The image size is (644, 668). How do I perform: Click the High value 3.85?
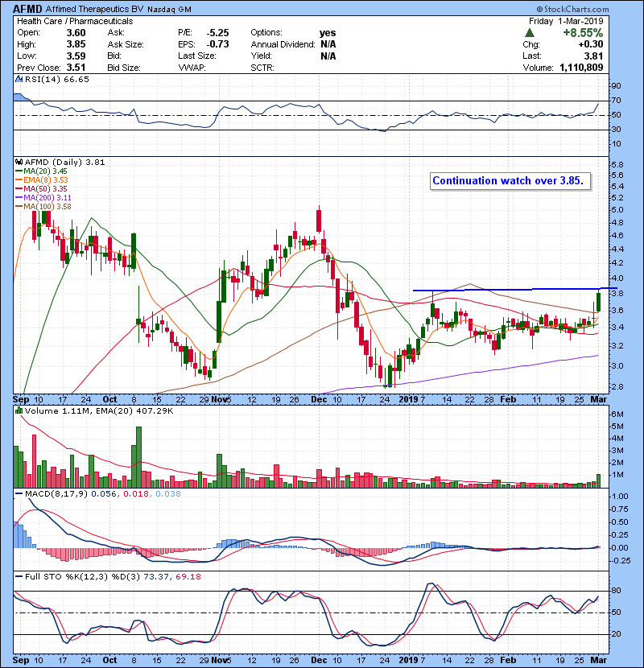[76, 44]
